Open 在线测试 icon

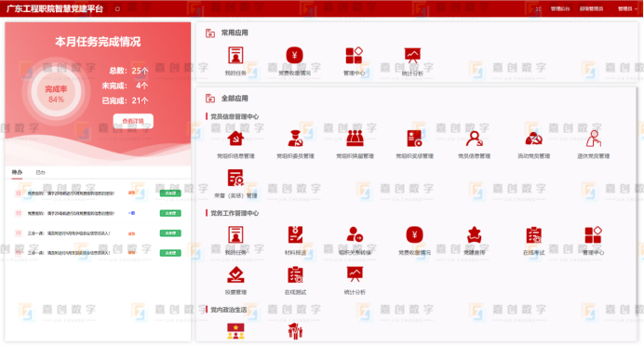coord(295,274)
